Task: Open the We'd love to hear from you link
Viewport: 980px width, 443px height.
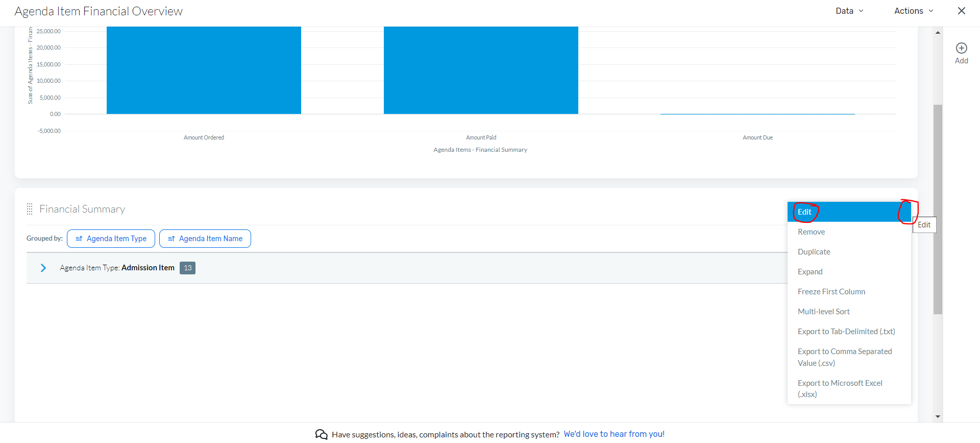Action: coord(614,434)
